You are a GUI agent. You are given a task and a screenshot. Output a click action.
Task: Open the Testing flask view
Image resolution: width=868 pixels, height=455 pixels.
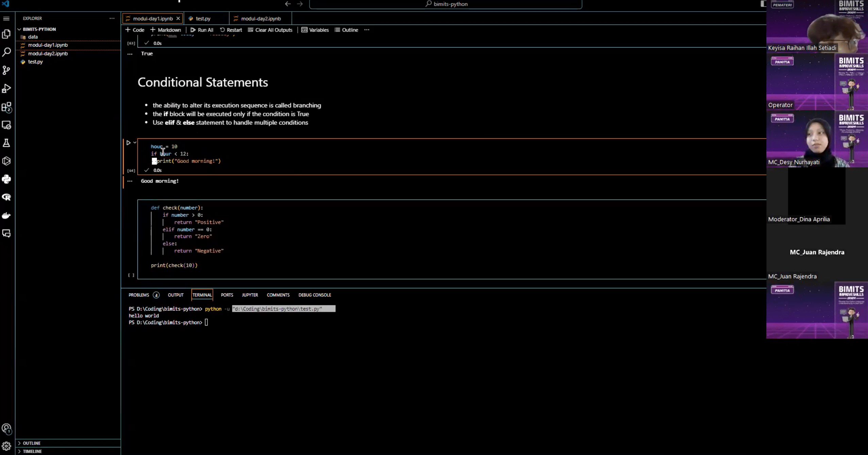pos(6,143)
